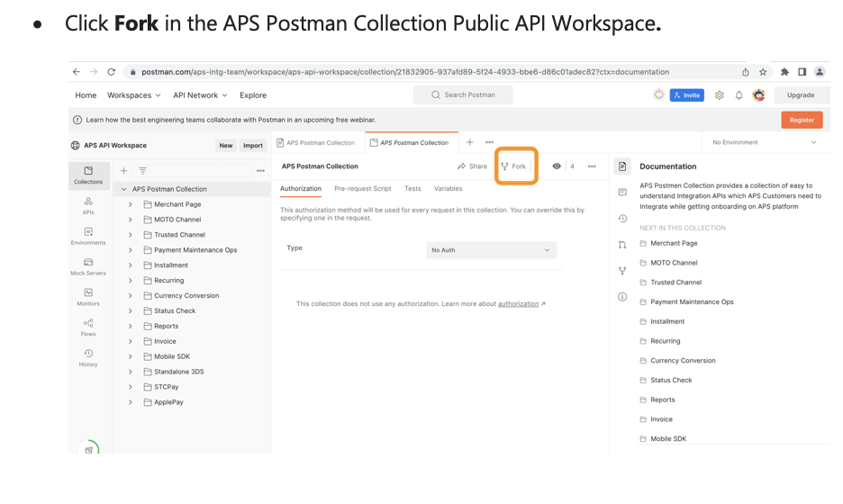Open the tab bar more options dots
This screenshot has height=504, width=843.
coord(489,142)
